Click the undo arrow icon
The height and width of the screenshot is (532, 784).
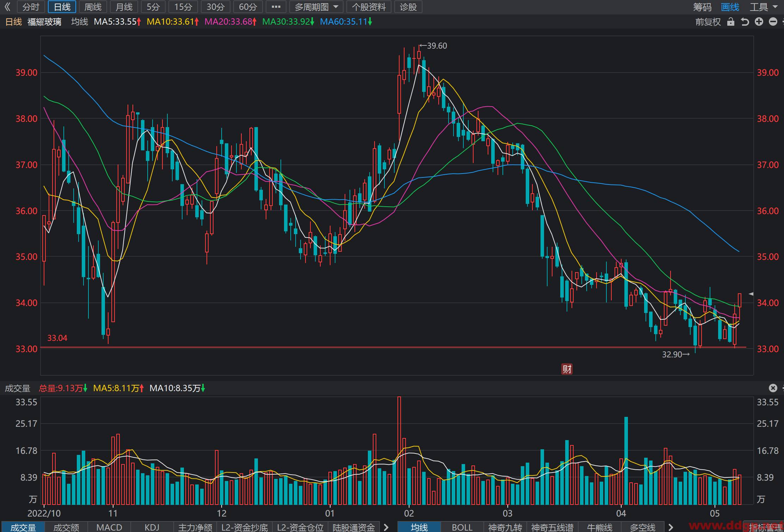745,22
